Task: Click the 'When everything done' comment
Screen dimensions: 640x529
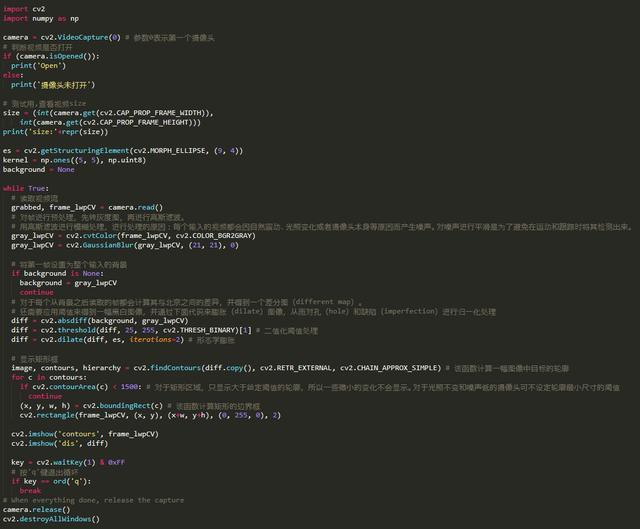Action: pos(93,500)
